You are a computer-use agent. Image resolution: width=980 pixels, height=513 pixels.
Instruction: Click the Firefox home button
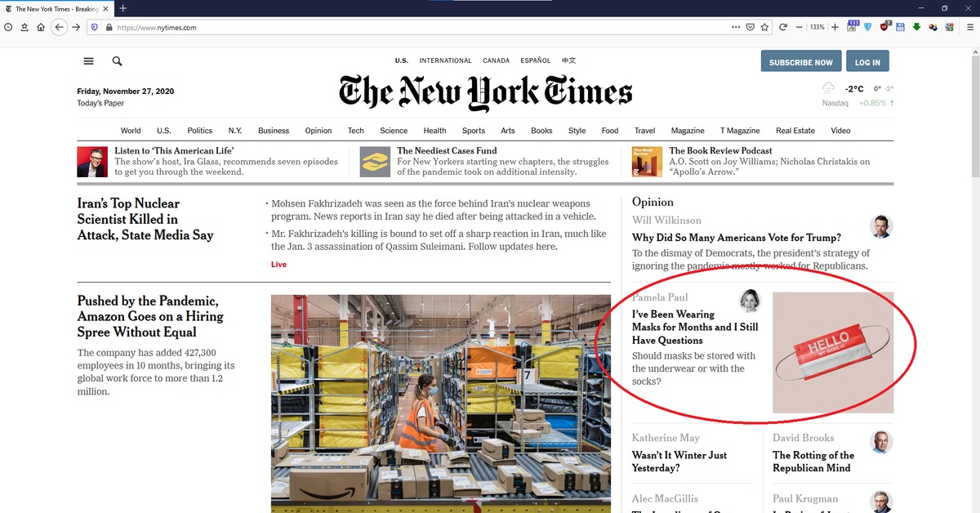(x=40, y=27)
